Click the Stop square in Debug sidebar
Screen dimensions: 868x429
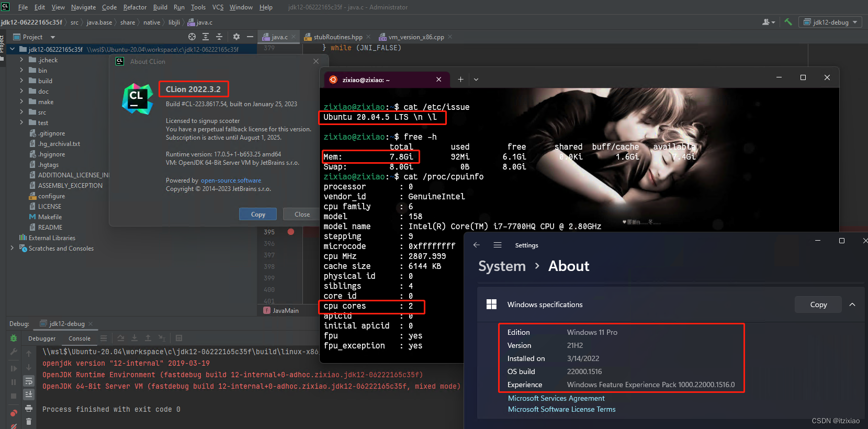14,396
